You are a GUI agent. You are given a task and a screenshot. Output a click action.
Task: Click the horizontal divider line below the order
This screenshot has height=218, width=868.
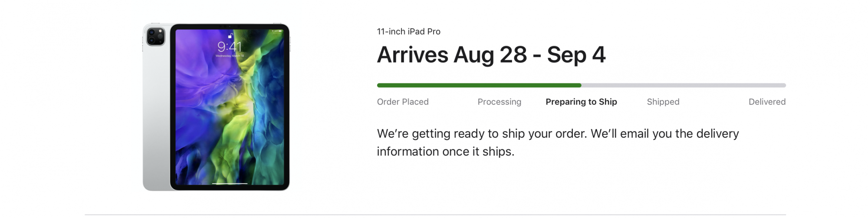tap(435, 215)
